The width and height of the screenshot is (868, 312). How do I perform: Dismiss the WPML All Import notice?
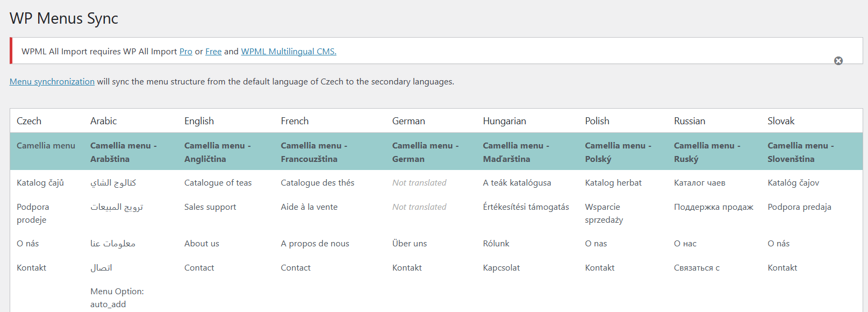[838, 61]
